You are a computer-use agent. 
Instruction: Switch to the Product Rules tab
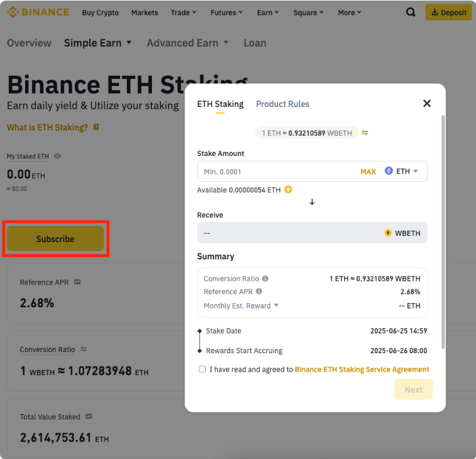[282, 104]
